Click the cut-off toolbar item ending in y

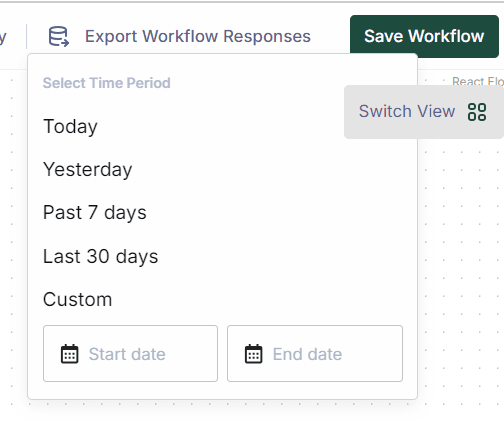3,37
